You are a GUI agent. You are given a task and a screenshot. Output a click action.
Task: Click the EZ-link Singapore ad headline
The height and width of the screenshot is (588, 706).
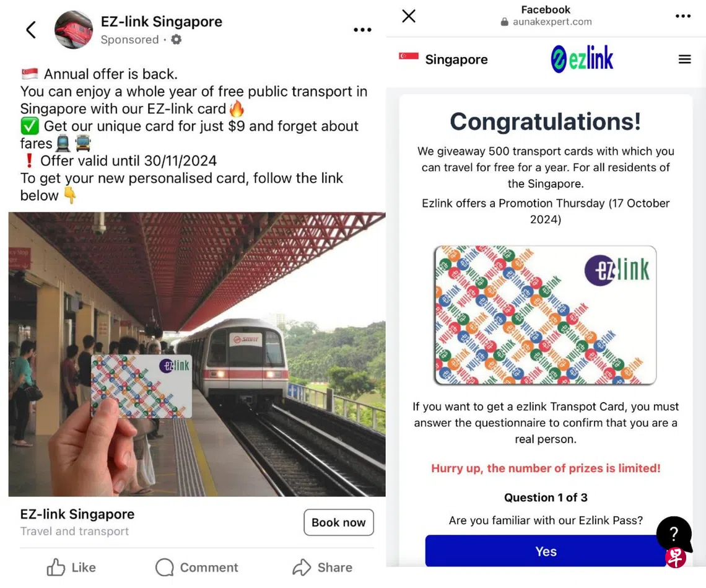77,514
